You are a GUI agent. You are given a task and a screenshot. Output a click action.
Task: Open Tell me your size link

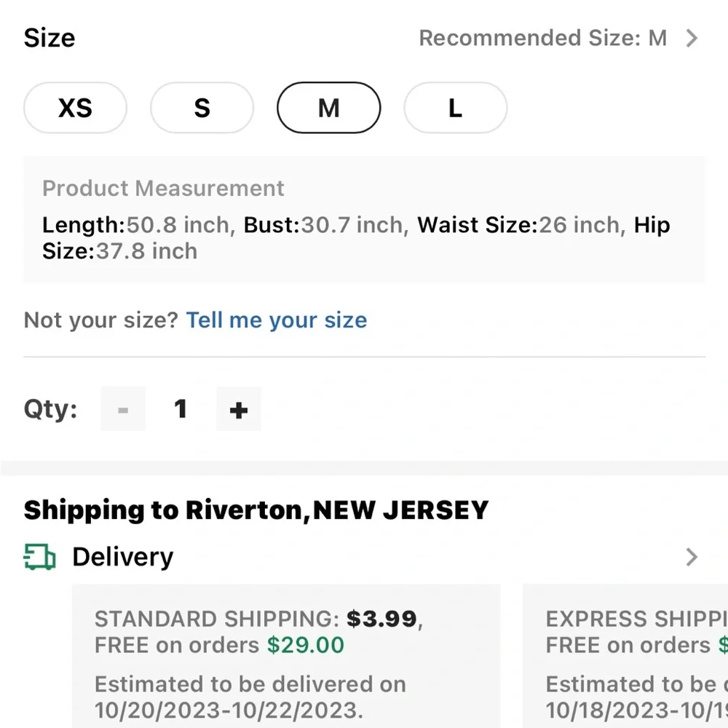click(x=277, y=320)
